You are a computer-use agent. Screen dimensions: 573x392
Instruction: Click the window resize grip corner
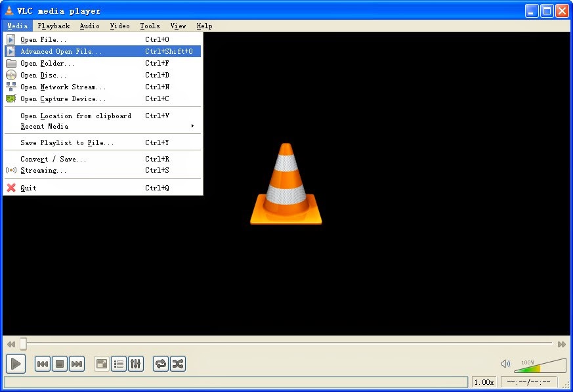click(566, 384)
